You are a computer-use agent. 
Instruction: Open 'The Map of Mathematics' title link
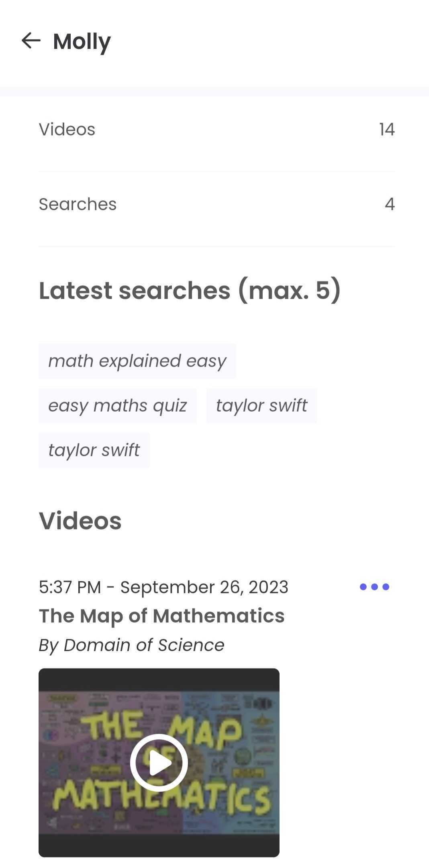(x=161, y=616)
